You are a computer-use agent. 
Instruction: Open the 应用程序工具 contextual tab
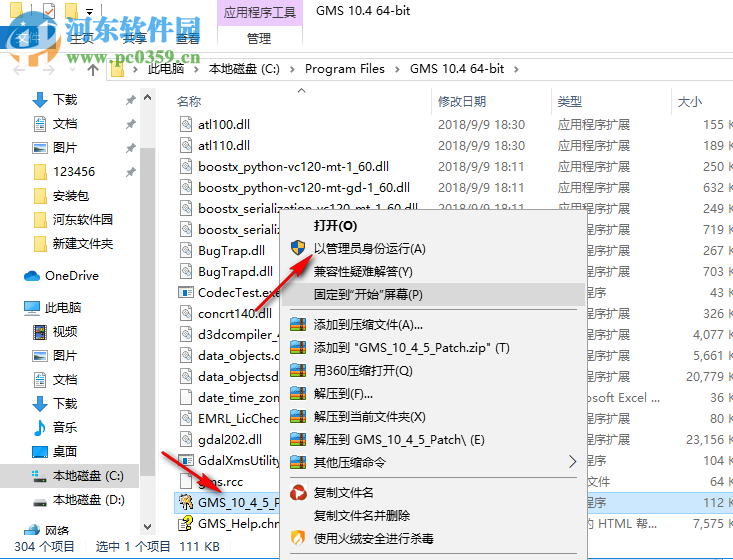[x=259, y=12]
